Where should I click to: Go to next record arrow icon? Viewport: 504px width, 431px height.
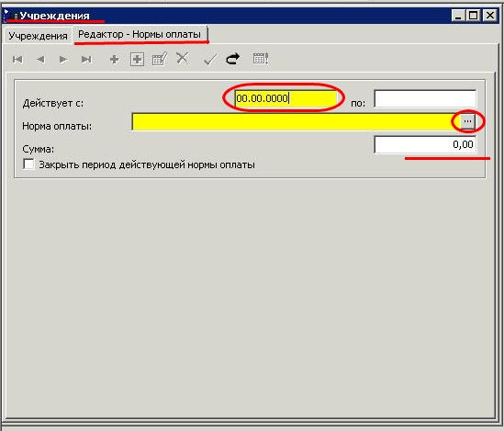pos(63,60)
